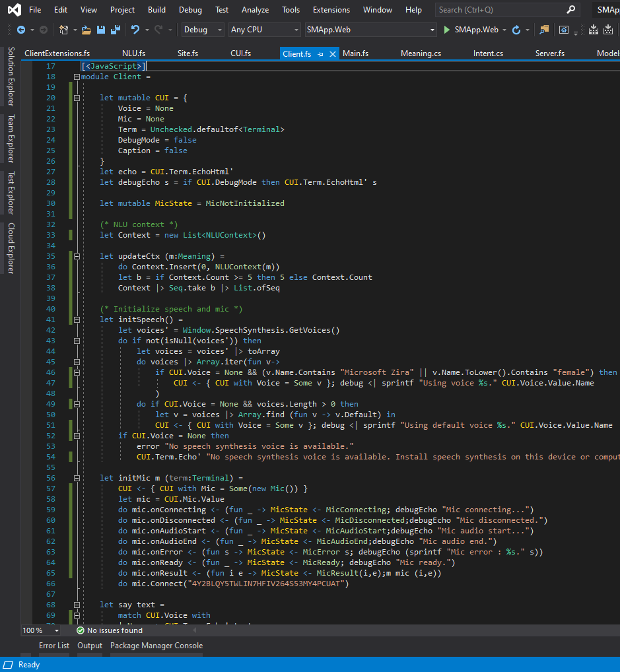The image size is (620, 672).
Task: Open the Any CPU platform dropdown
Action: tap(264, 30)
